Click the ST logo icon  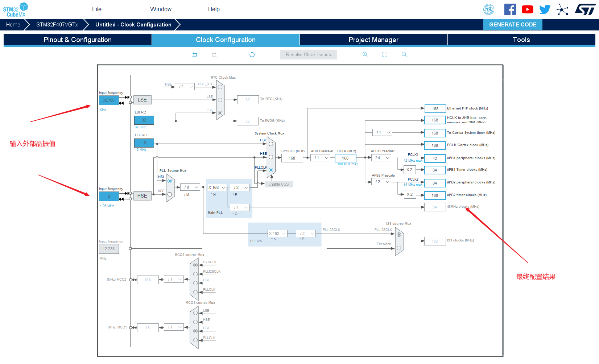tap(585, 9)
